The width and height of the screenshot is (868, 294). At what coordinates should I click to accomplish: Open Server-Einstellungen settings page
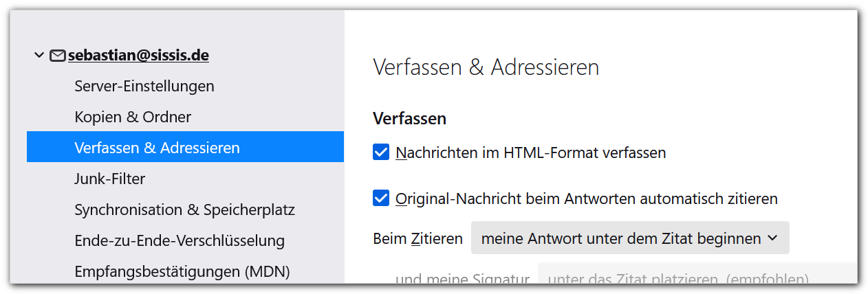(x=144, y=86)
